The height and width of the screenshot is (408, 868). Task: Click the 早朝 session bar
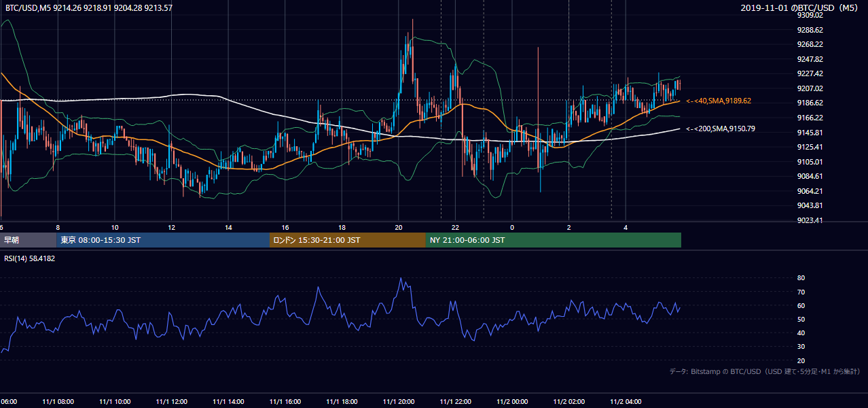[29, 240]
